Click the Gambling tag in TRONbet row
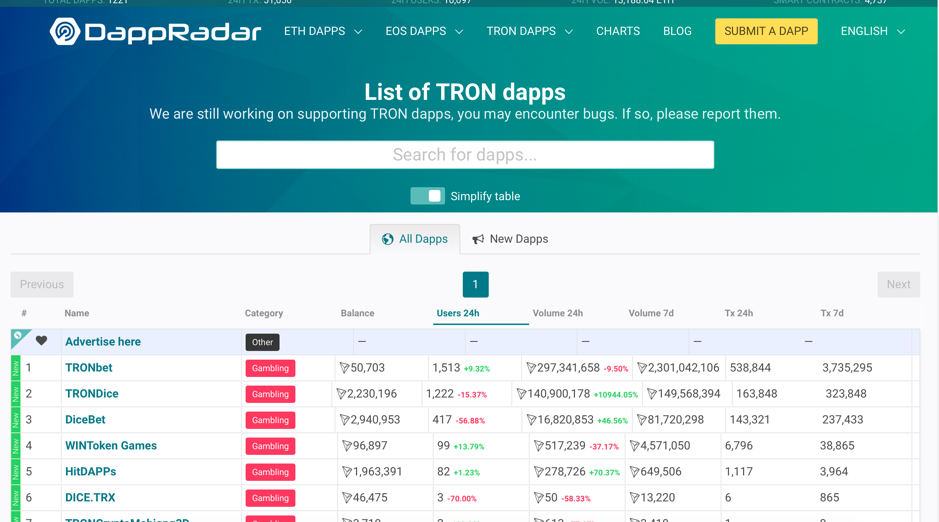 coord(270,368)
